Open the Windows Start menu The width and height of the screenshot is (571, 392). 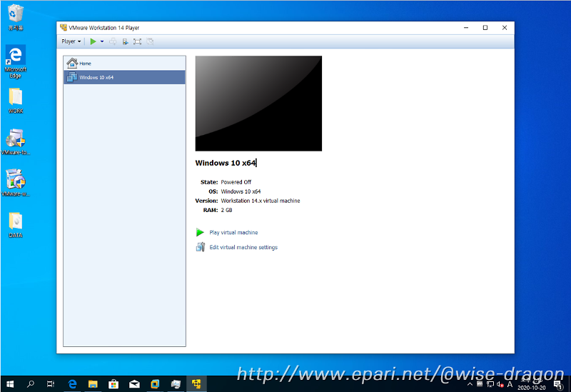(10, 384)
